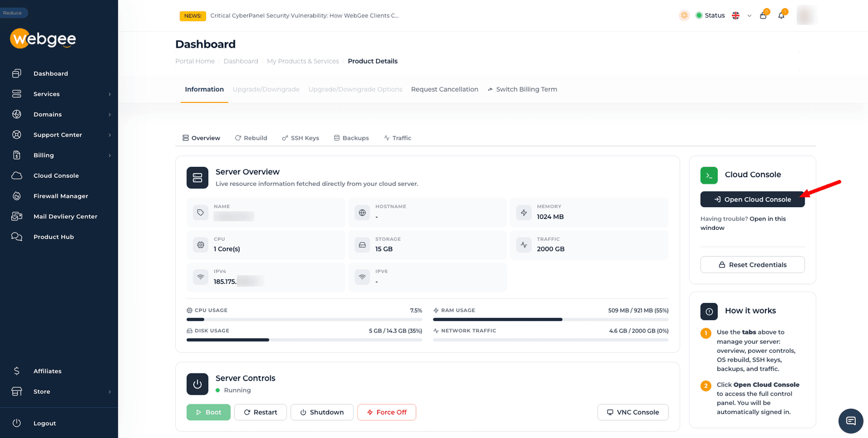Expand the Billing submenu chevron
Viewport: 868px width, 438px height.
110,156
